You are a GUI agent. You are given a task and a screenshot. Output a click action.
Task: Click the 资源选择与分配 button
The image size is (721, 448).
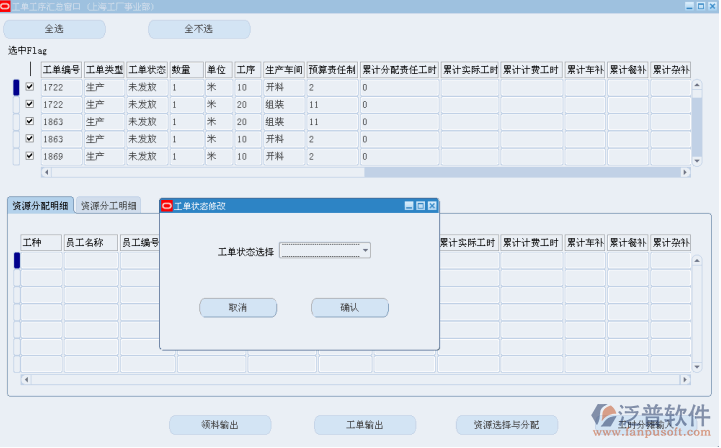pyautogui.click(x=507, y=425)
